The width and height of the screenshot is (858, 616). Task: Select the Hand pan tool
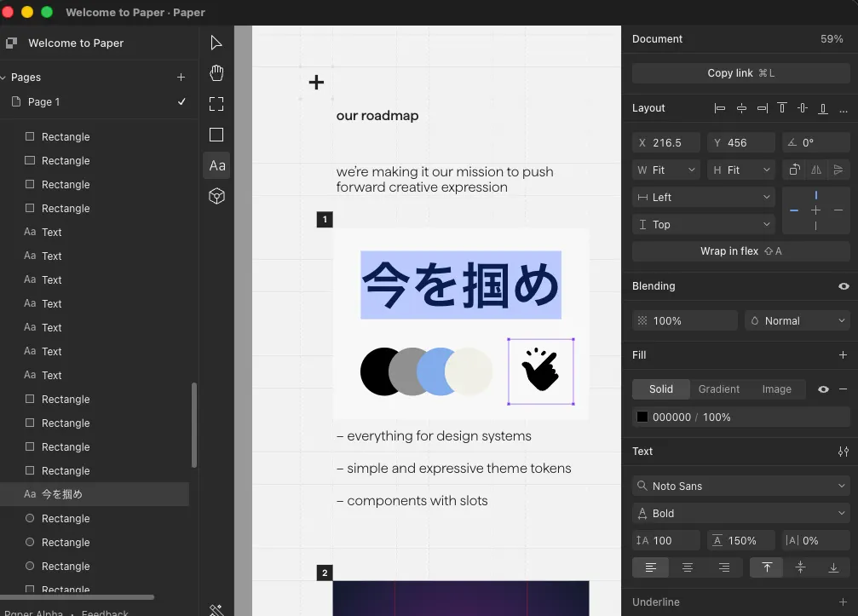click(216, 73)
